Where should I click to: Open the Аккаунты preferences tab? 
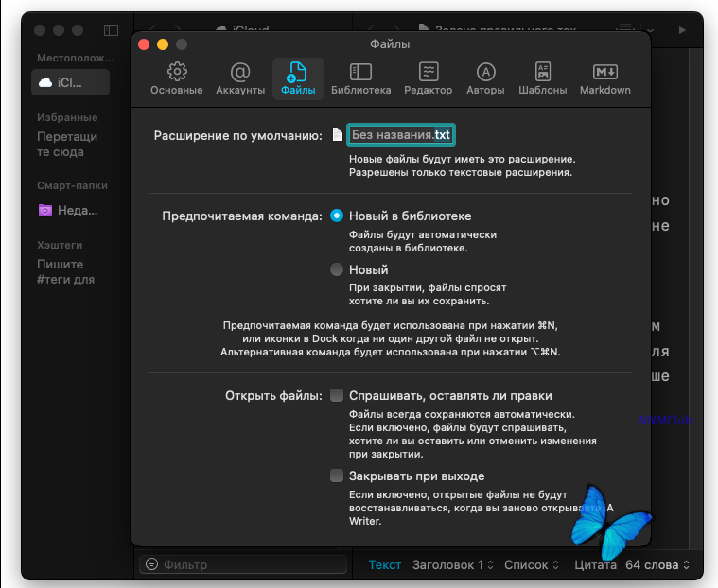click(240, 78)
